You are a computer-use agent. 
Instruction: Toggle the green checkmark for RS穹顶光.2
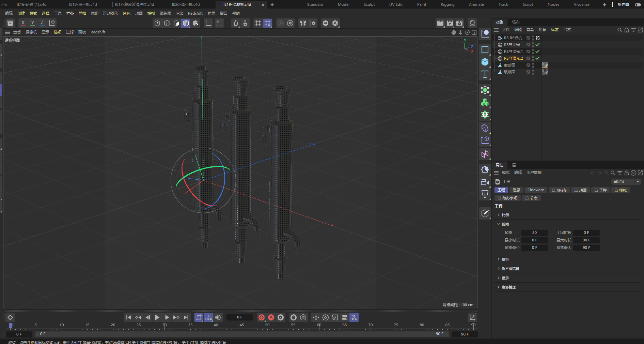[x=537, y=58]
